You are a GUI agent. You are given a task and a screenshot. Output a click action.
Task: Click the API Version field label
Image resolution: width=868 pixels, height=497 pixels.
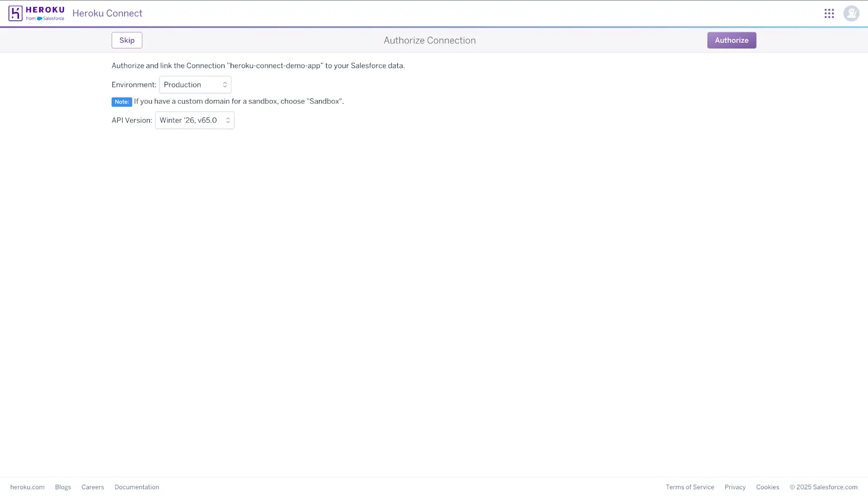click(132, 120)
